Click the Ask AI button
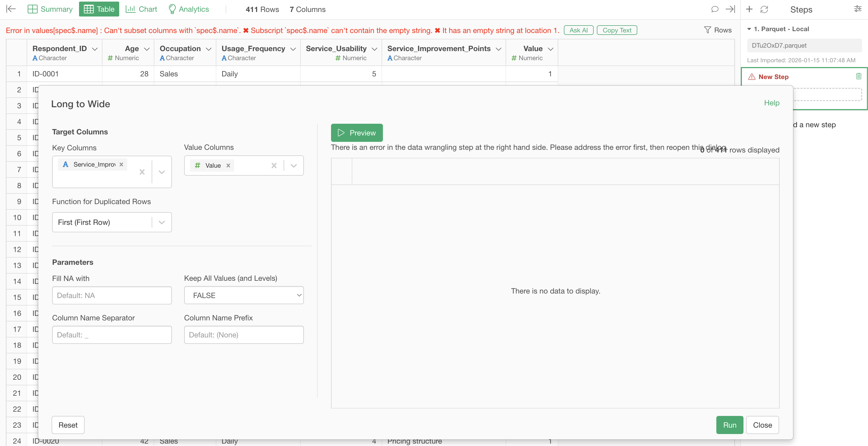The width and height of the screenshot is (868, 446). click(578, 30)
